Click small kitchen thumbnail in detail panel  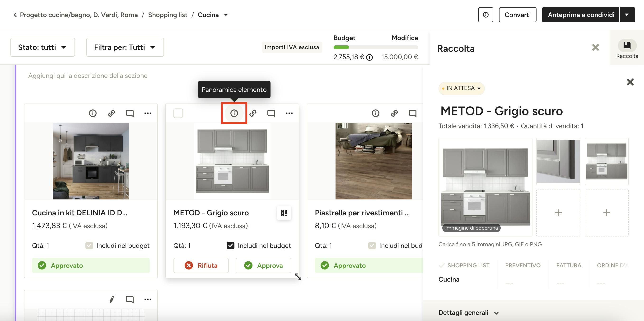[607, 161]
